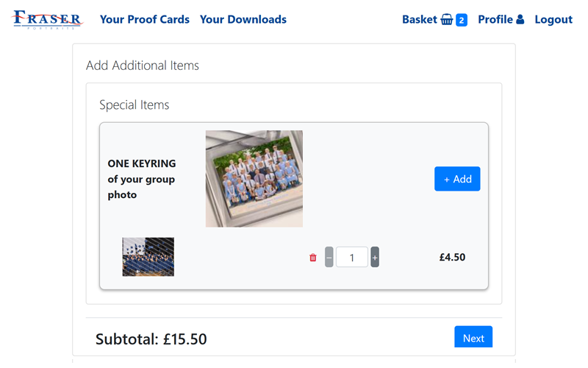Click the Profile user silhouette icon
This screenshot has height=368, width=588.
[520, 20]
